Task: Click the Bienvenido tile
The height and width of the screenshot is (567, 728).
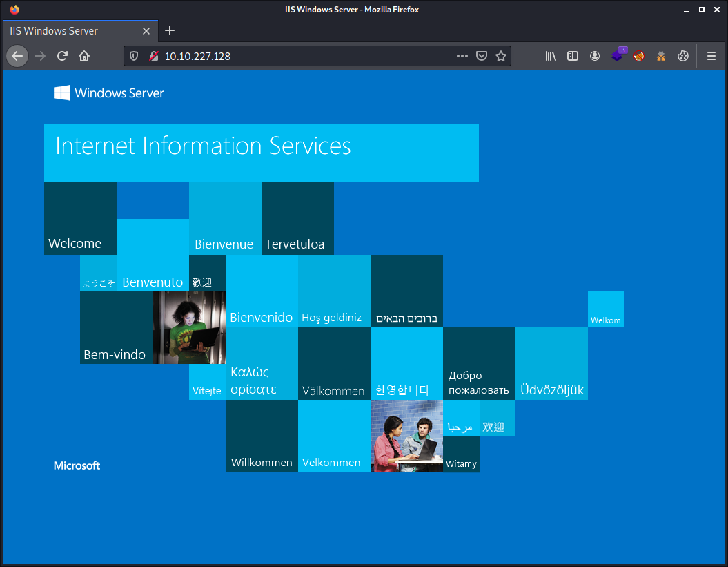Action: pos(262,291)
